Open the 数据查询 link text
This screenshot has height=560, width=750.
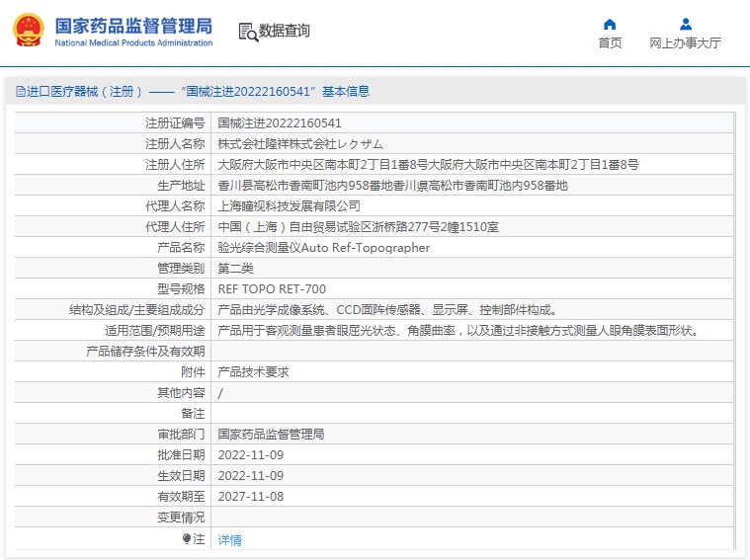[285, 31]
